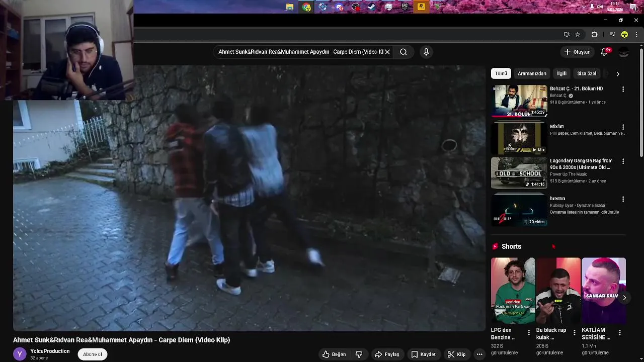Click the Oluştur create button
The image size is (644, 362).
tap(577, 52)
